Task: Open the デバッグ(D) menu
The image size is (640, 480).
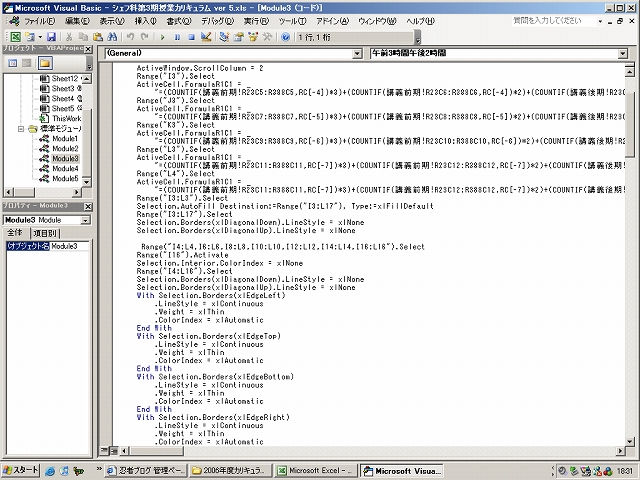Action: (x=218, y=21)
